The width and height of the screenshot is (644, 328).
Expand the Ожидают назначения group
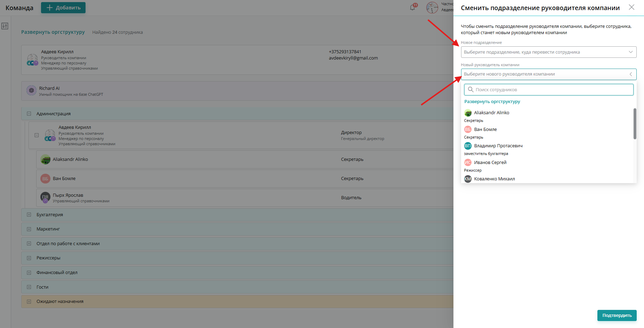[x=29, y=302]
